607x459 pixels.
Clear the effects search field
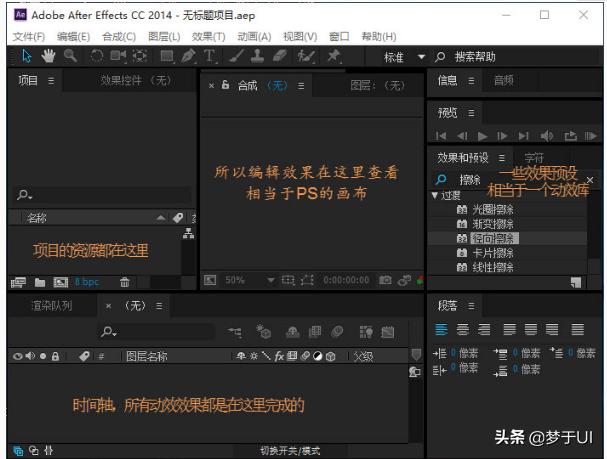pos(590,180)
